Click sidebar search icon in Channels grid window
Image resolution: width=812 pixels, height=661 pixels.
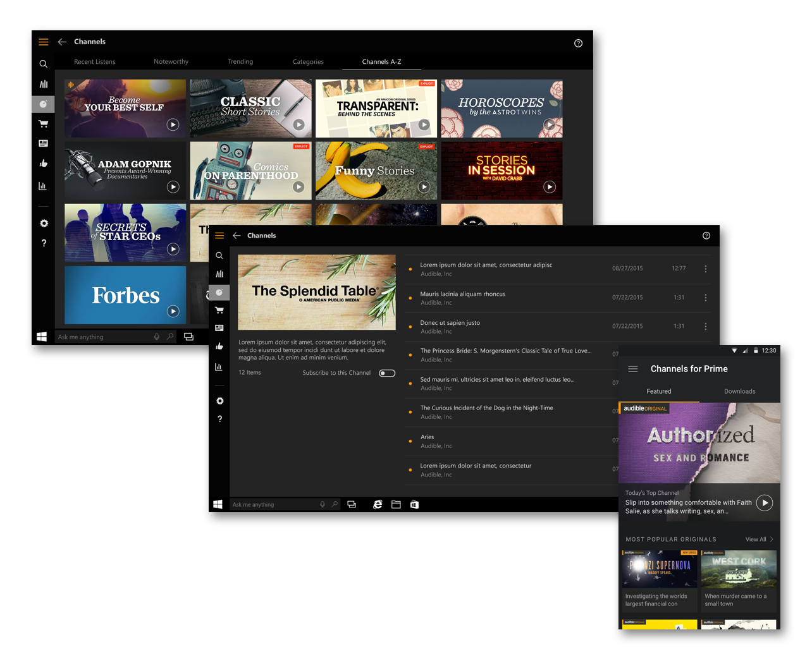coord(43,64)
